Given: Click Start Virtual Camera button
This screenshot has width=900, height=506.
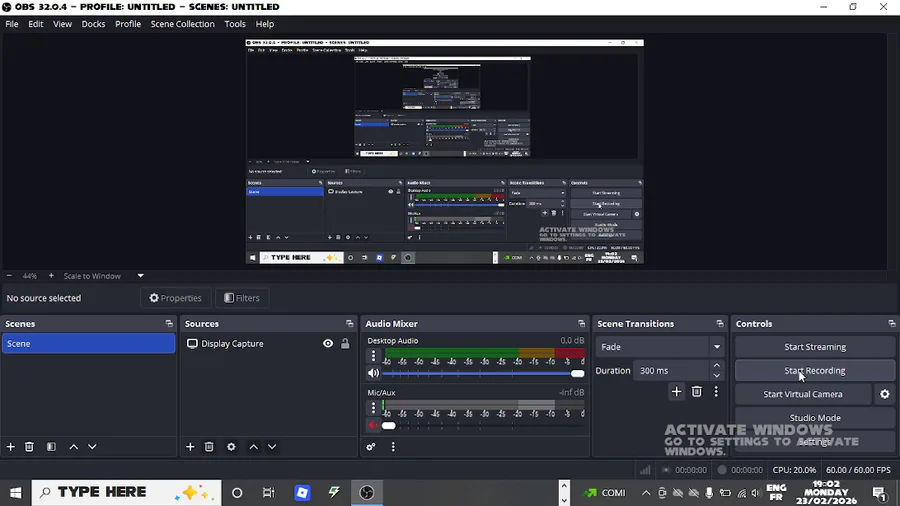Looking at the screenshot, I should 802,394.
